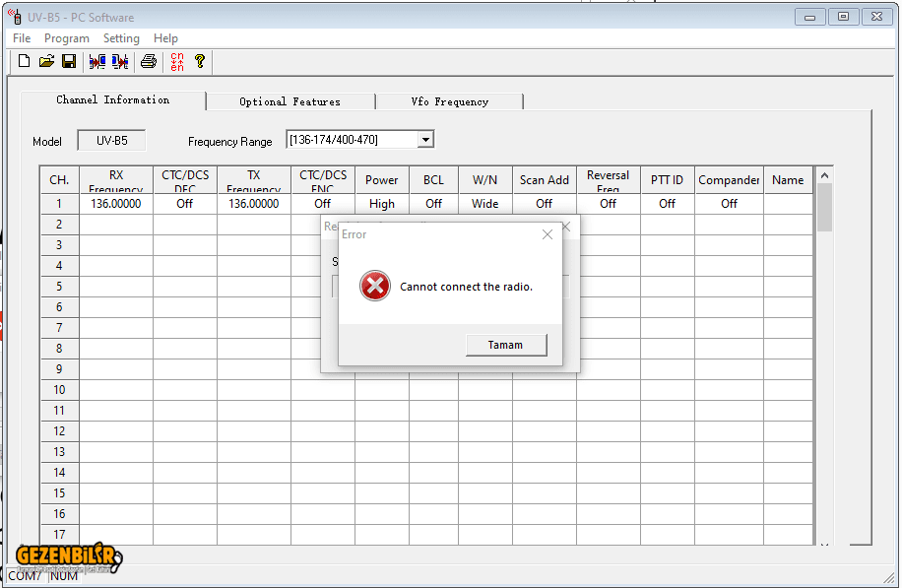The height and width of the screenshot is (588, 902).
Task: Click the Compander column header
Action: pyautogui.click(x=729, y=180)
